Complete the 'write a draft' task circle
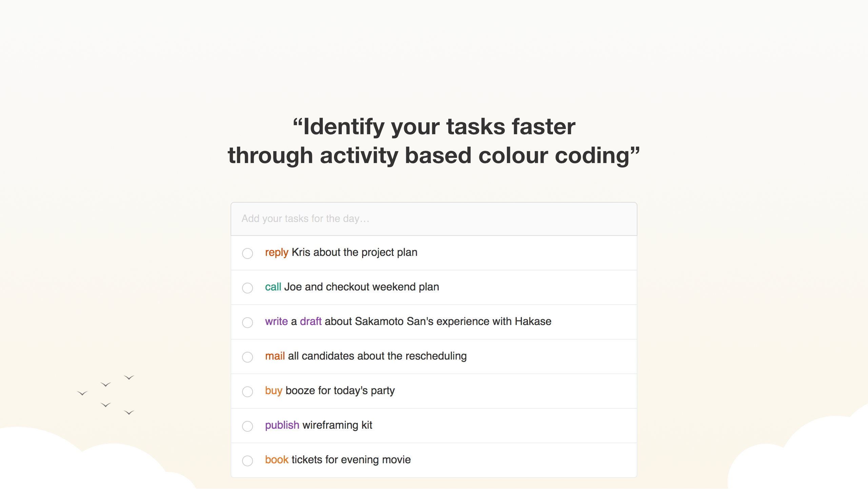868x489 pixels. pos(248,322)
